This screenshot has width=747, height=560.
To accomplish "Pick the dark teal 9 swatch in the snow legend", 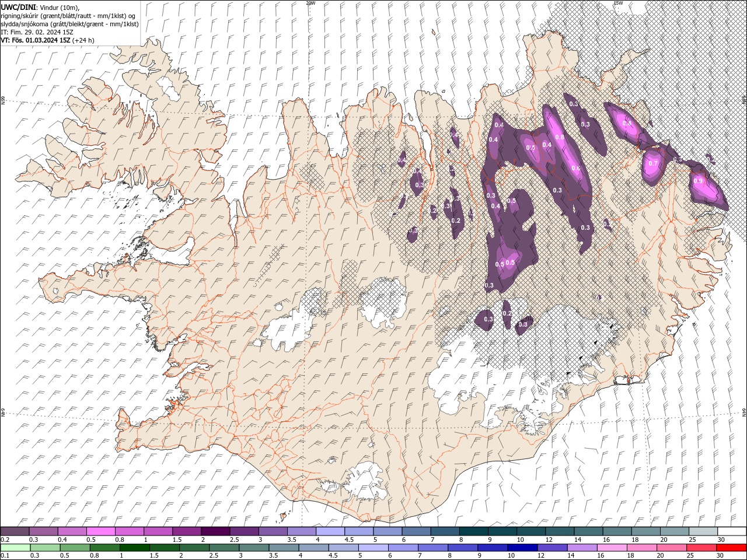I will tap(473, 531).
